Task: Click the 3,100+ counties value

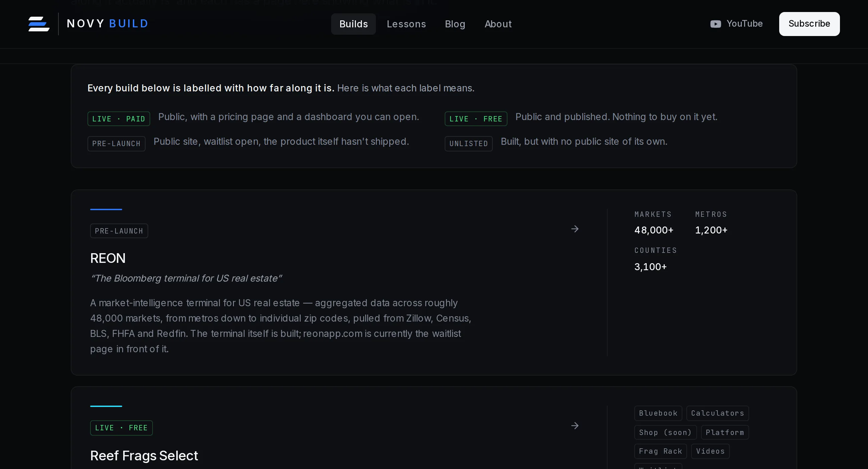Action: point(650,267)
